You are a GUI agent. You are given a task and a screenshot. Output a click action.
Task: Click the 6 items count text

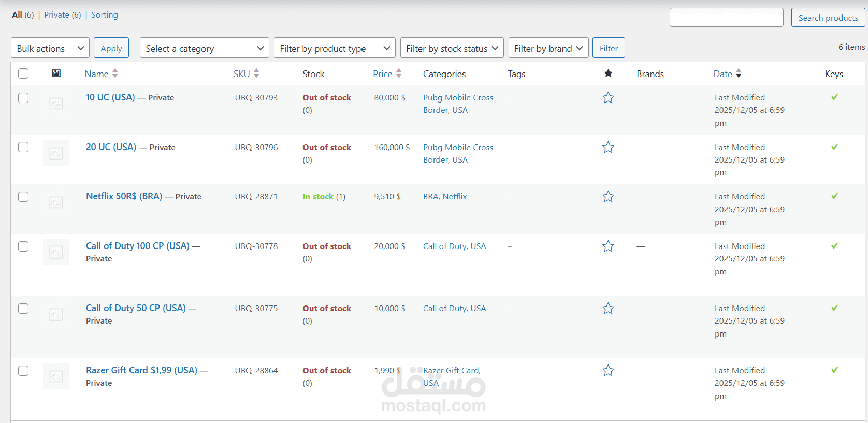tap(851, 47)
